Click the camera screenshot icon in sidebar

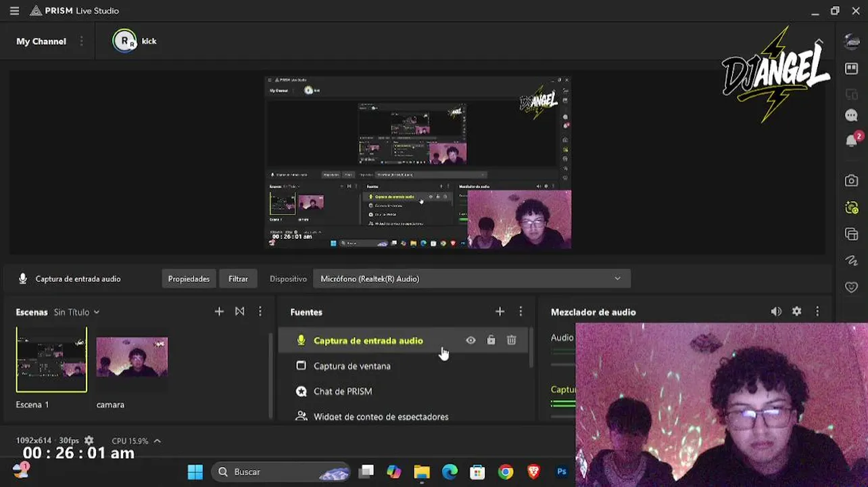point(852,181)
